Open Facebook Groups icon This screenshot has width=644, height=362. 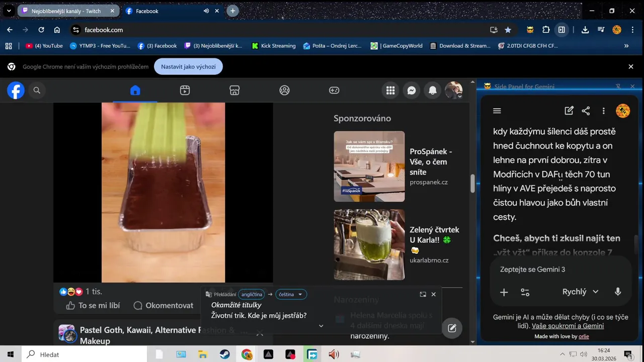(284, 90)
